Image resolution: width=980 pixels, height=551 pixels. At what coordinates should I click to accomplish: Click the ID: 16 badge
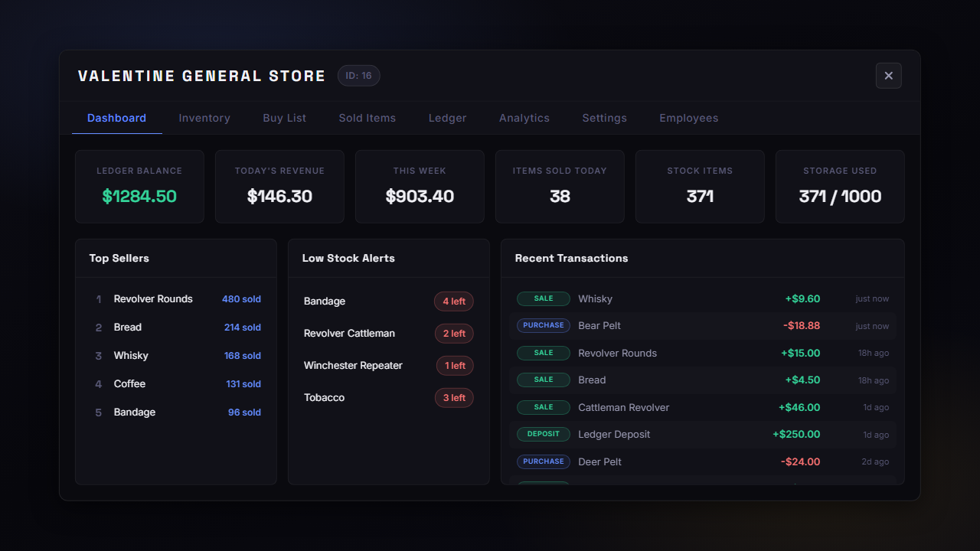pos(358,76)
